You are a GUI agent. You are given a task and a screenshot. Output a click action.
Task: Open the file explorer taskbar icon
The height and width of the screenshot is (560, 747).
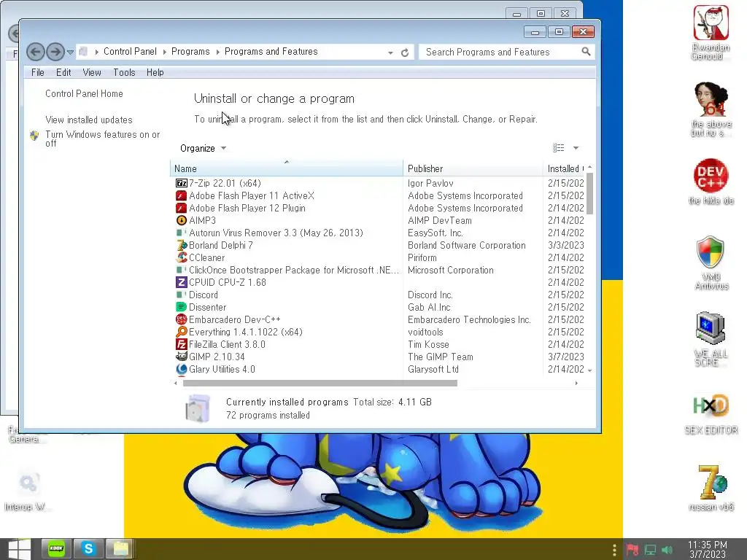point(120,549)
